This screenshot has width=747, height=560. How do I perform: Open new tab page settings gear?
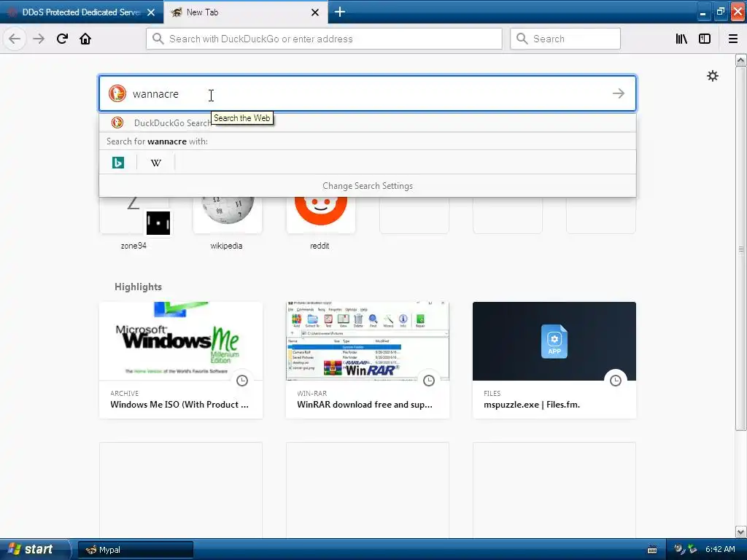[x=712, y=76]
